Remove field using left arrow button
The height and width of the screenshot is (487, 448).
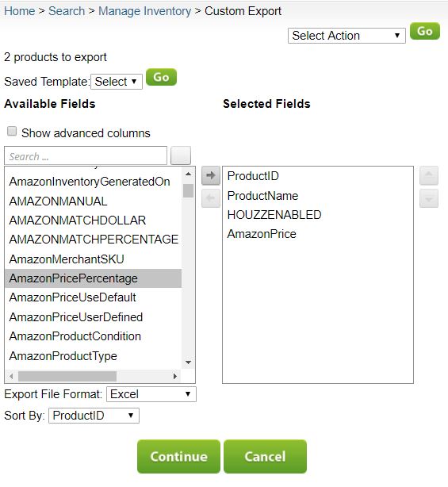[210, 198]
